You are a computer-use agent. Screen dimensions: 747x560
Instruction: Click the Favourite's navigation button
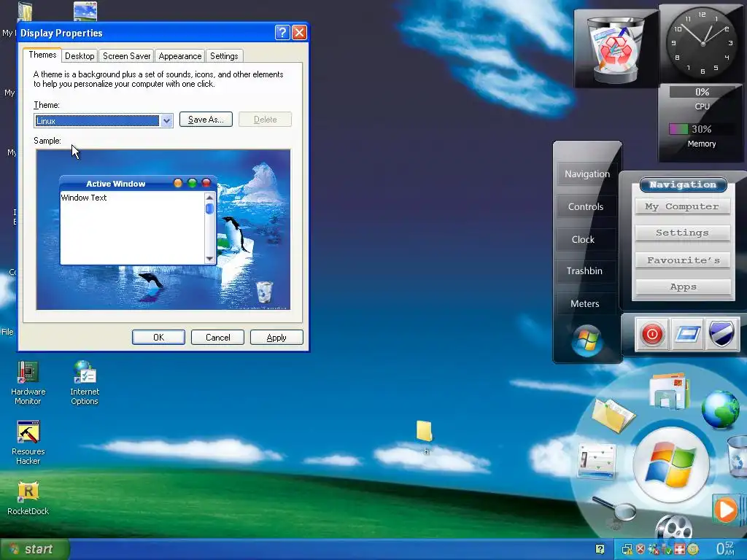click(x=682, y=260)
